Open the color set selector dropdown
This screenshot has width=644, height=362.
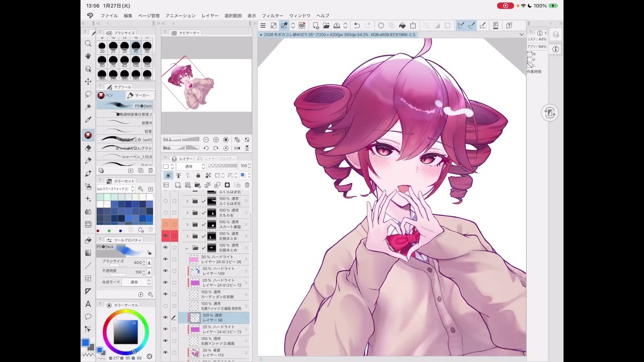(x=116, y=189)
